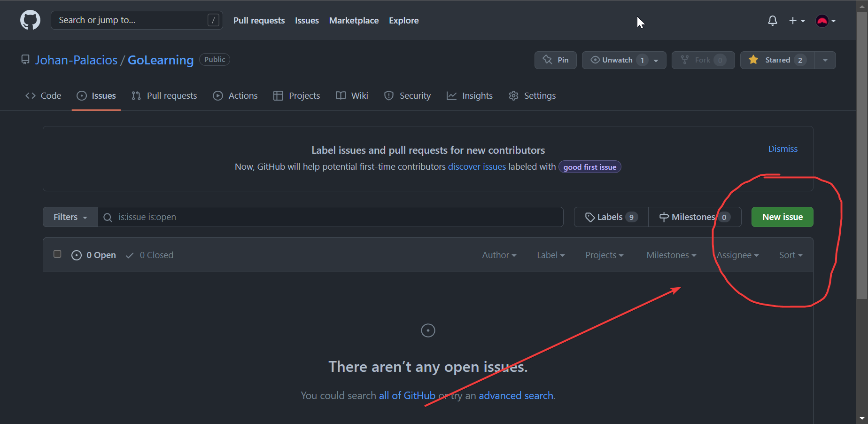
Task: Focus the is:issue is:open filter field
Action: tap(331, 217)
